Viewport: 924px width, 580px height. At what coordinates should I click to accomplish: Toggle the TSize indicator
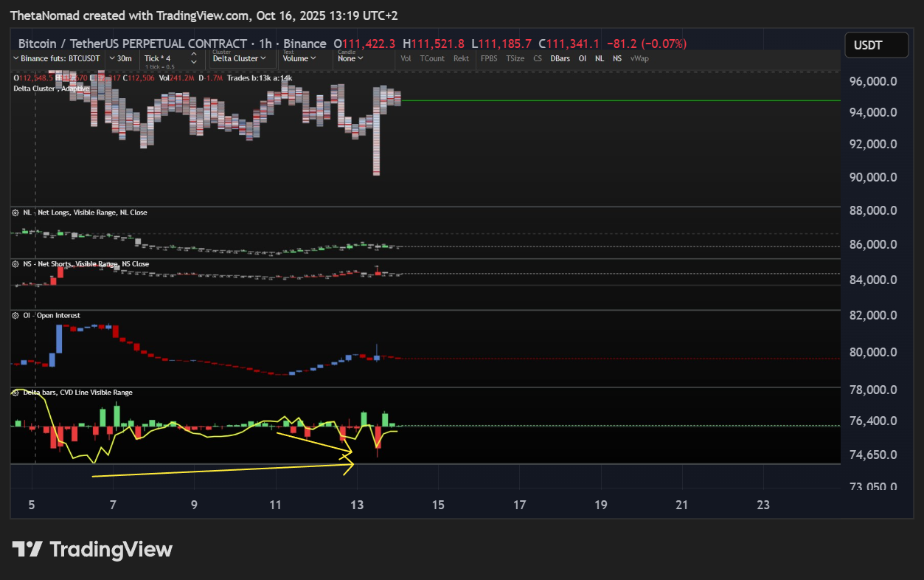515,58
